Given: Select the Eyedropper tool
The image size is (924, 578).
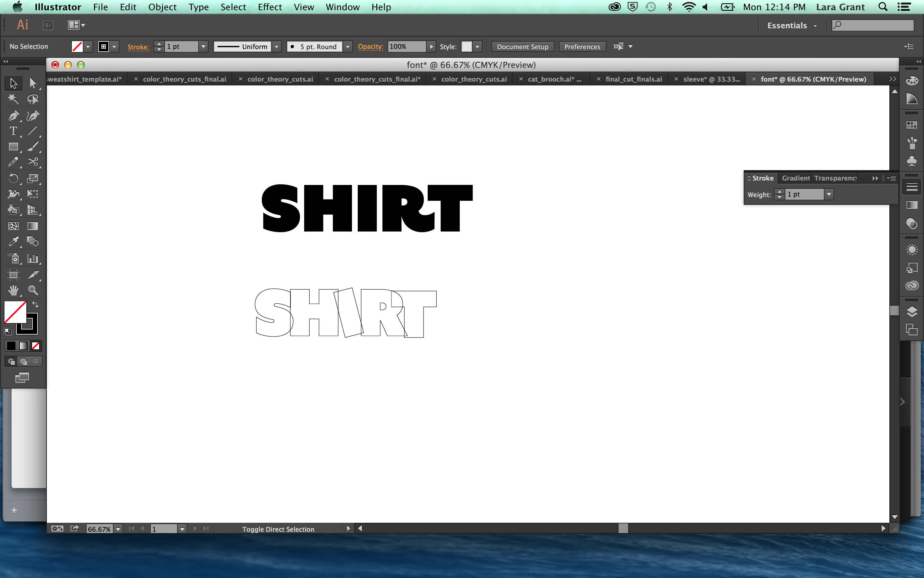Looking at the screenshot, I should pyautogui.click(x=13, y=241).
